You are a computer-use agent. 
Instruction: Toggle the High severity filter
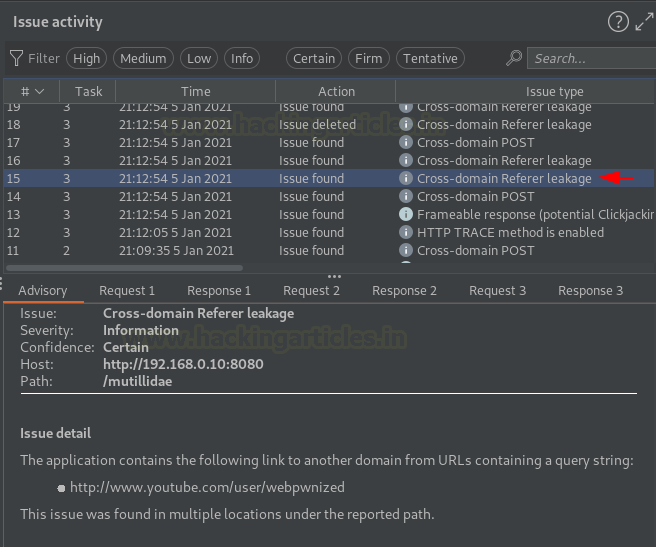point(87,59)
